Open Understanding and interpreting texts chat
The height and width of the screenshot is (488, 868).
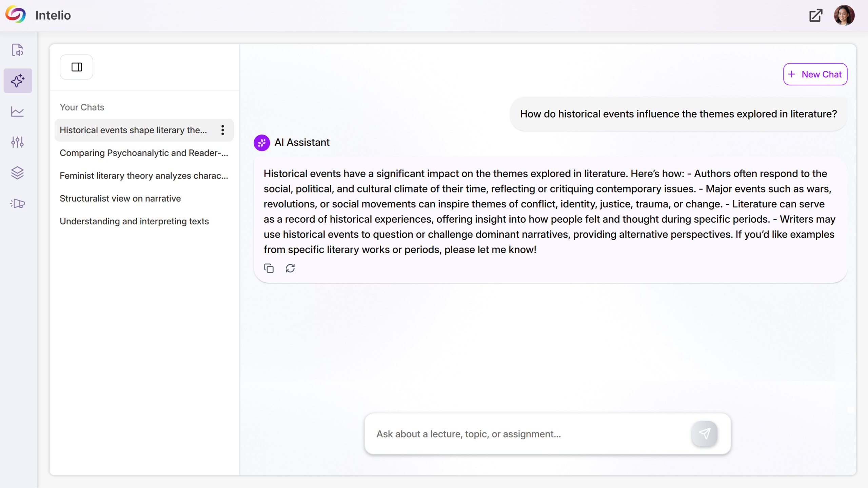tap(134, 221)
